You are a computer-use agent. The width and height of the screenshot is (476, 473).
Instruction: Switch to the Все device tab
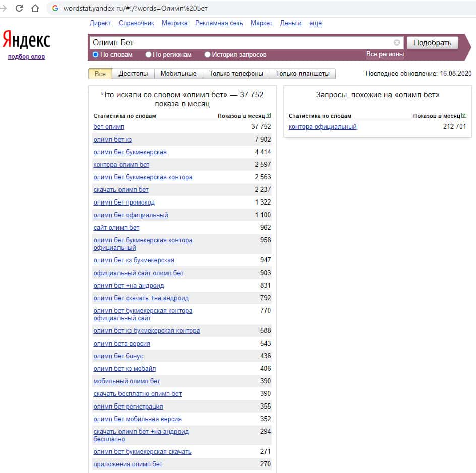100,74
